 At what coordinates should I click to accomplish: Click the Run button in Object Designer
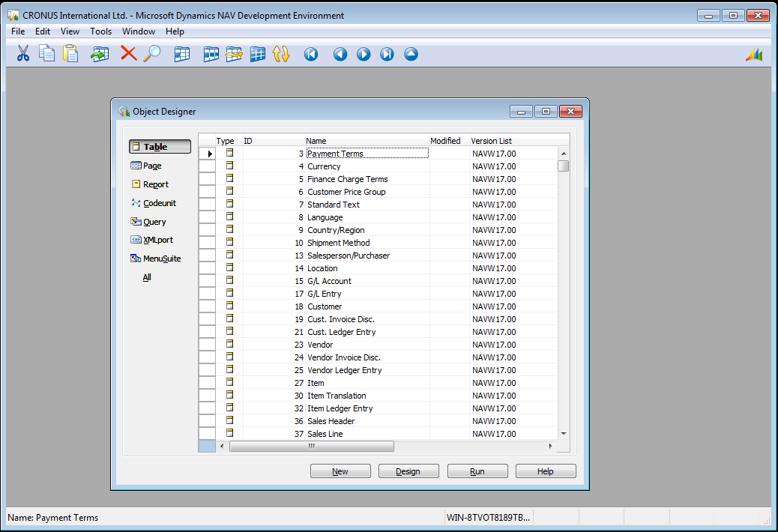coord(477,471)
